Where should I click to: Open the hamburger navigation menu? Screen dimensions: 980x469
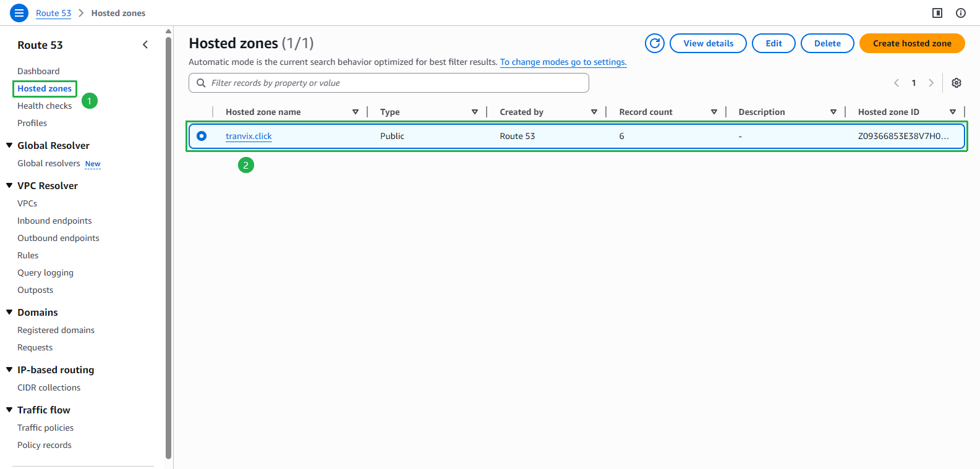tap(19, 13)
